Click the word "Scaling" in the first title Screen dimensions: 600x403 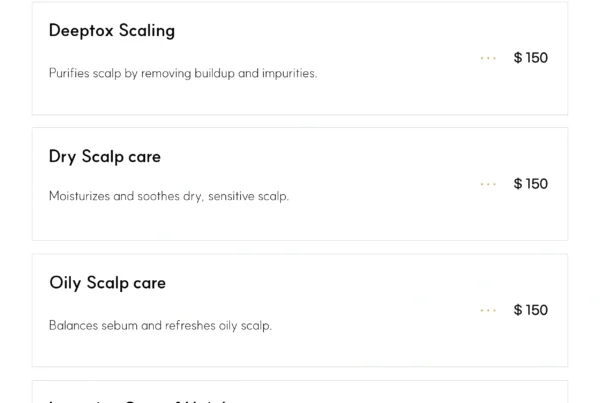pyautogui.click(x=147, y=31)
